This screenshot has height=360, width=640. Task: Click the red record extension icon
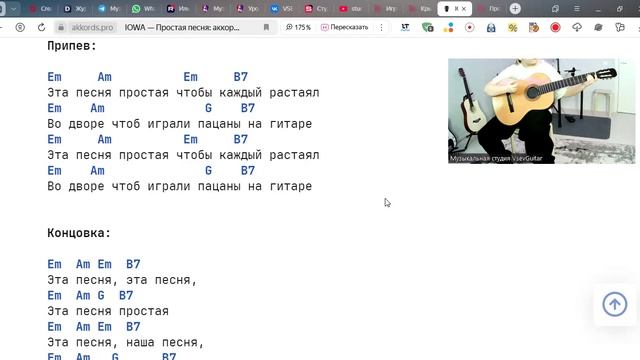click(555, 27)
